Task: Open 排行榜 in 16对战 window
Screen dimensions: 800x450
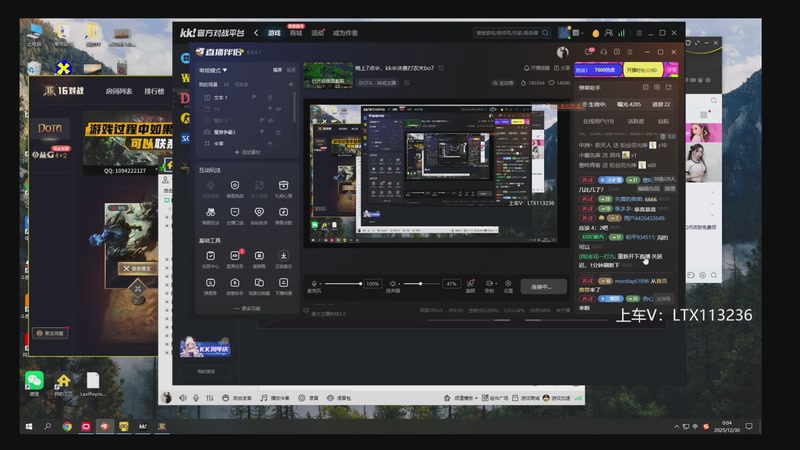Action: [154, 91]
